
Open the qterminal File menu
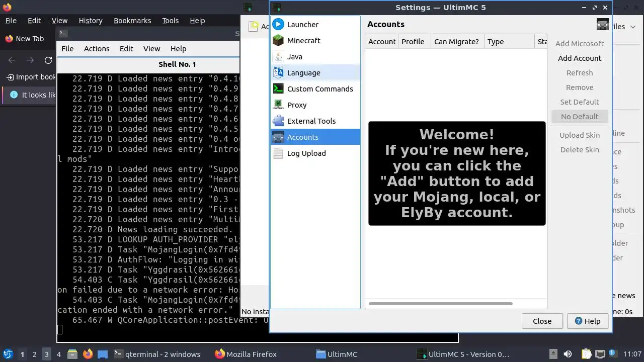pos(67,49)
